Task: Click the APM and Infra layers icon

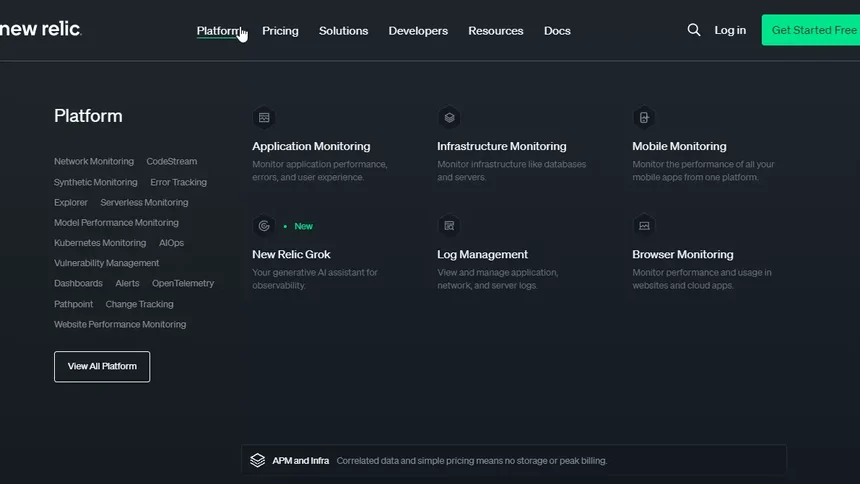Action: (x=257, y=460)
